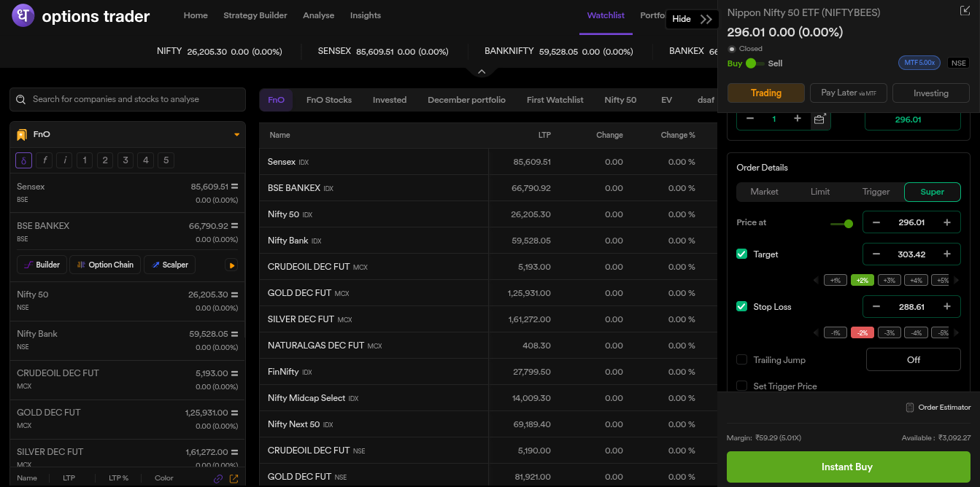980x487 pixels.
Task: Pop out the NIFTYBEES order panel
Action: click(965, 10)
